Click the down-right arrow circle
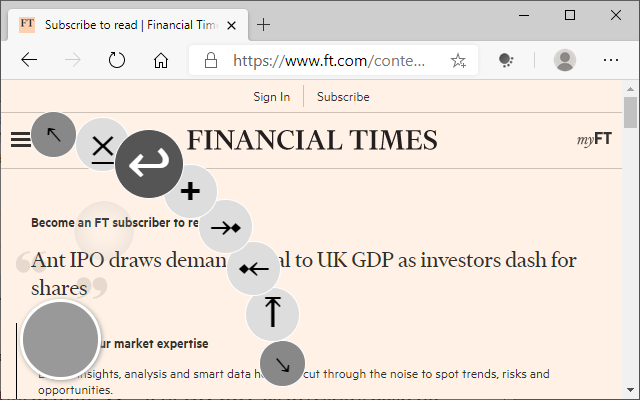The height and width of the screenshot is (400, 640). point(282,364)
